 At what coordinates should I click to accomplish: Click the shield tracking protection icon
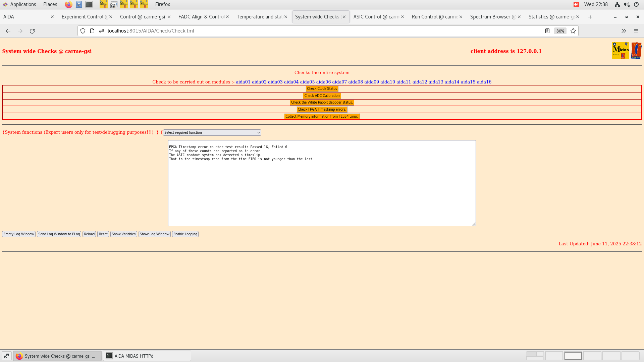(83, 31)
